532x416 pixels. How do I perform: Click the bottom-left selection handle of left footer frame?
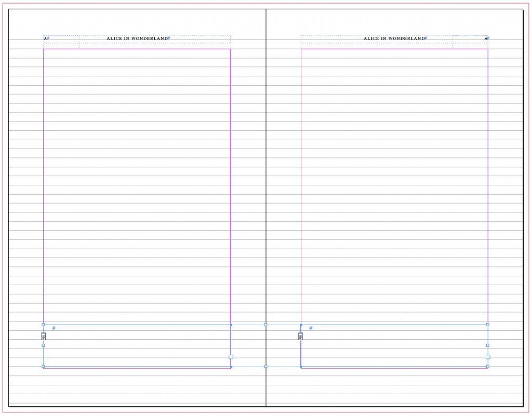tap(43, 366)
